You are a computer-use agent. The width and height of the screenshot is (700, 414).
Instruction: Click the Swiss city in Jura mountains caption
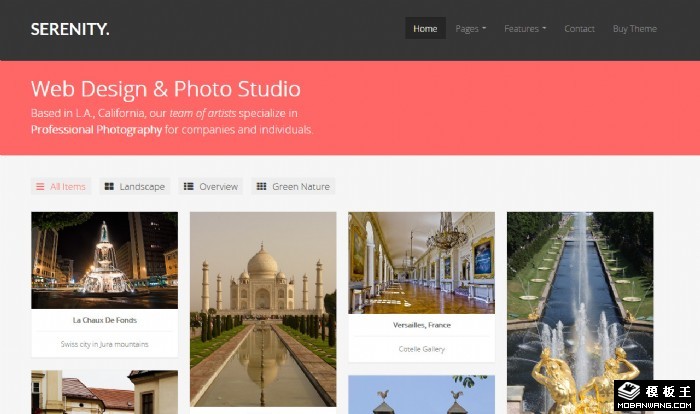tap(104, 344)
